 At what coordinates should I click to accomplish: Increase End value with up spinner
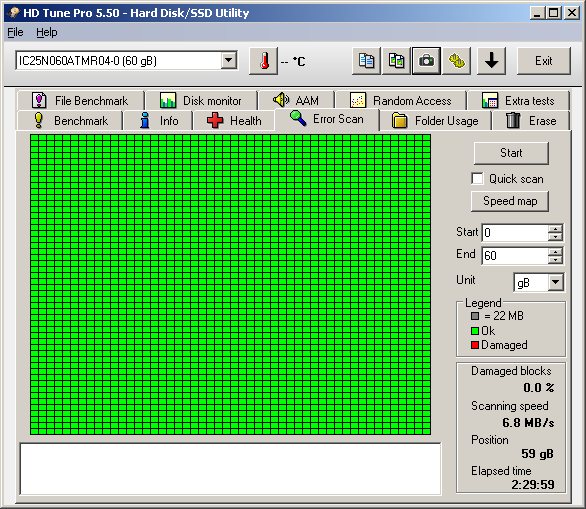555,252
